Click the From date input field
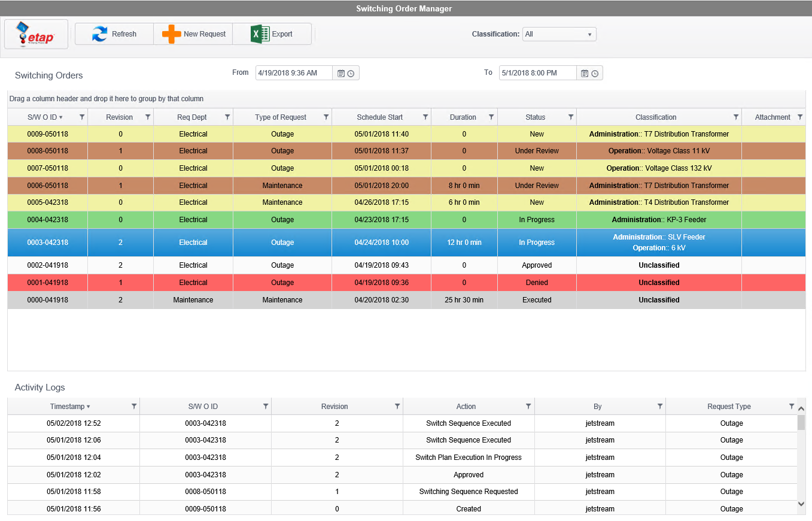The height and width of the screenshot is (521, 812). tap(293, 72)
